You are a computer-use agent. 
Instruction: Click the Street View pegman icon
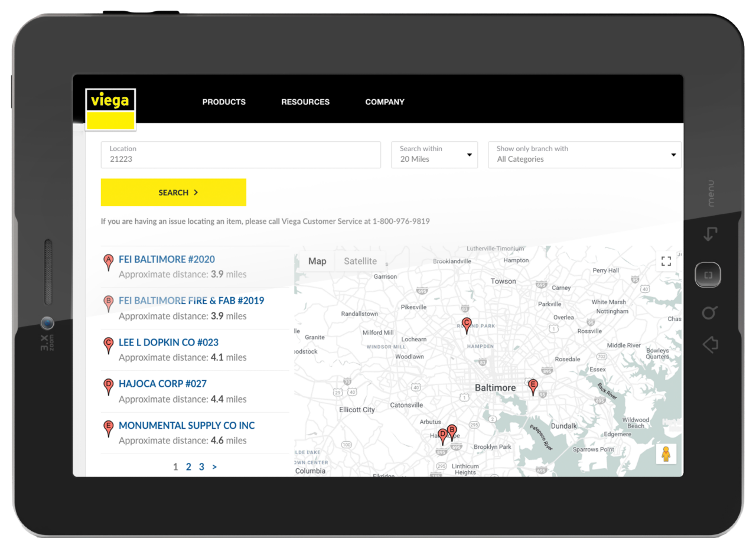tap(666, 454)
